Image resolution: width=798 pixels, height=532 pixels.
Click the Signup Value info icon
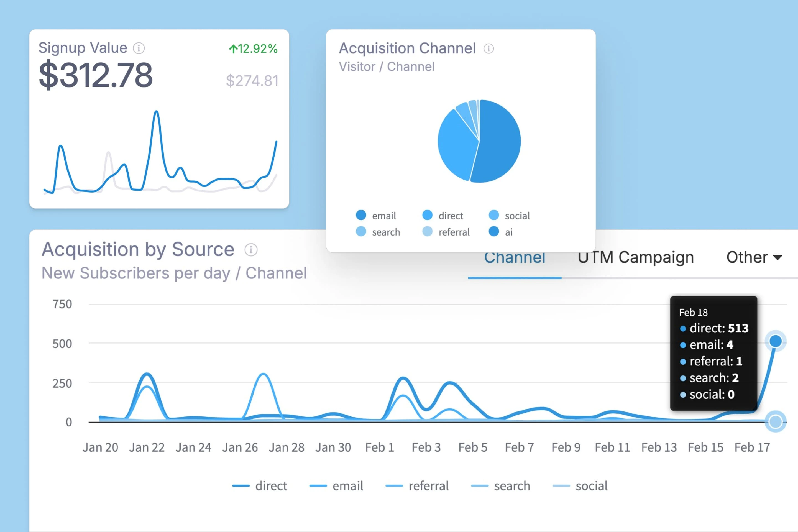click(x=139, y=48)
